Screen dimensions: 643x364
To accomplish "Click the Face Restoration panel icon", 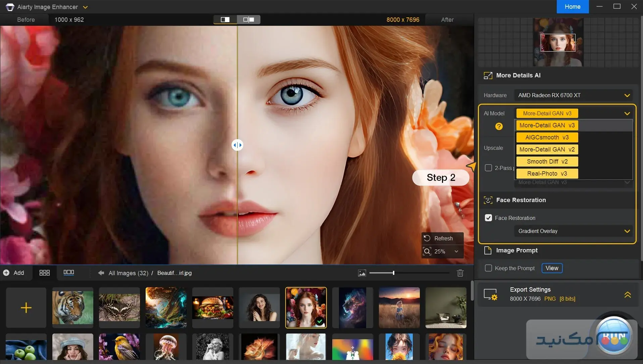I will pos(489,200).
